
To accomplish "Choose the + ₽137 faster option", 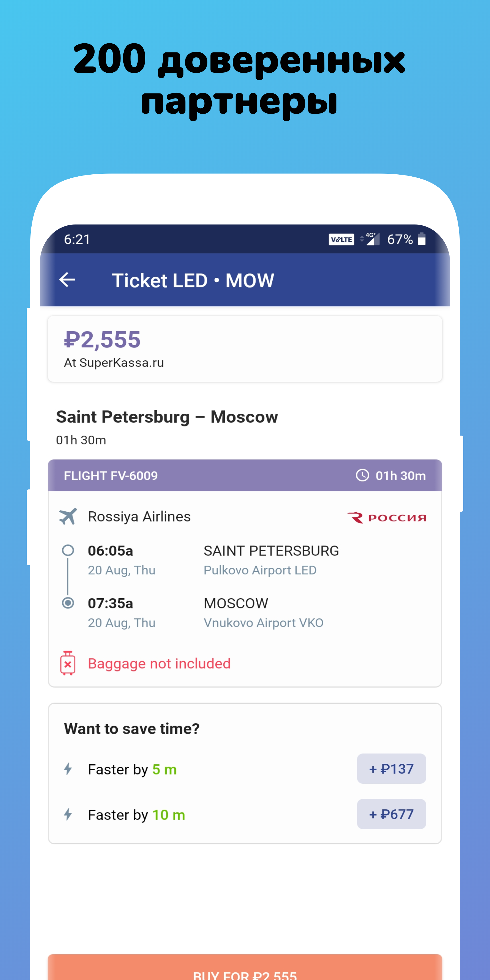I will coord(391,769).
